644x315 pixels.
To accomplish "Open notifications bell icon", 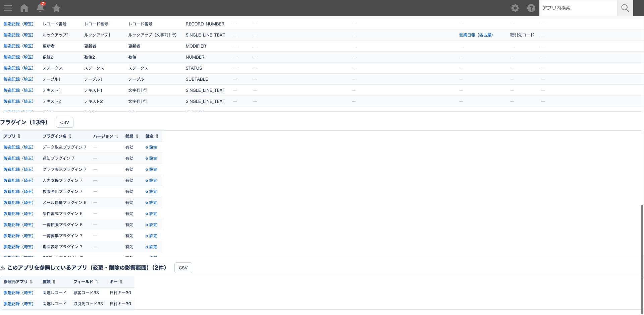I will pyautogui.click(x=40, y=8).
